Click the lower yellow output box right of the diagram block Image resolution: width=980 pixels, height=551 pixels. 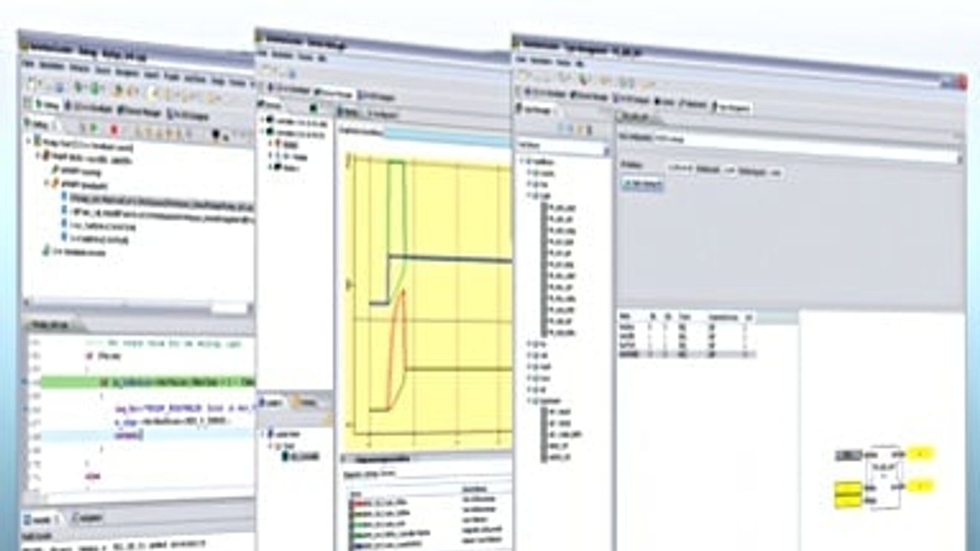(921, 486)
